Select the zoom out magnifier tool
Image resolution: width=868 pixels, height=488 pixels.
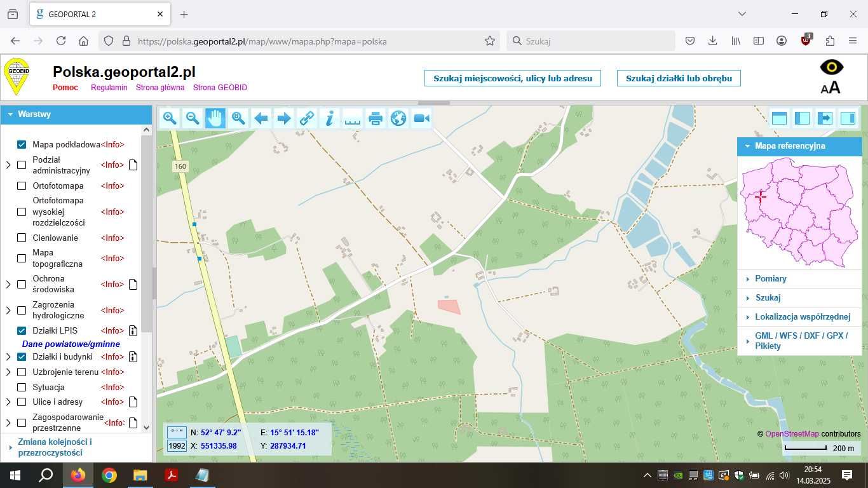(x=193, y=118)
